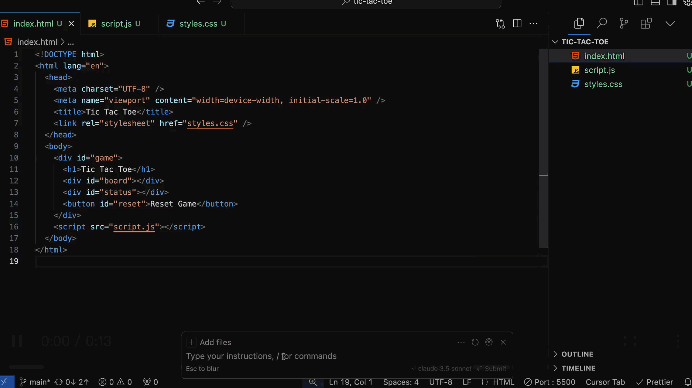Viewport: 692px width, 388px height.
Task: Toggle primary side bar layout icon
Action: click(x=638, y=3)
